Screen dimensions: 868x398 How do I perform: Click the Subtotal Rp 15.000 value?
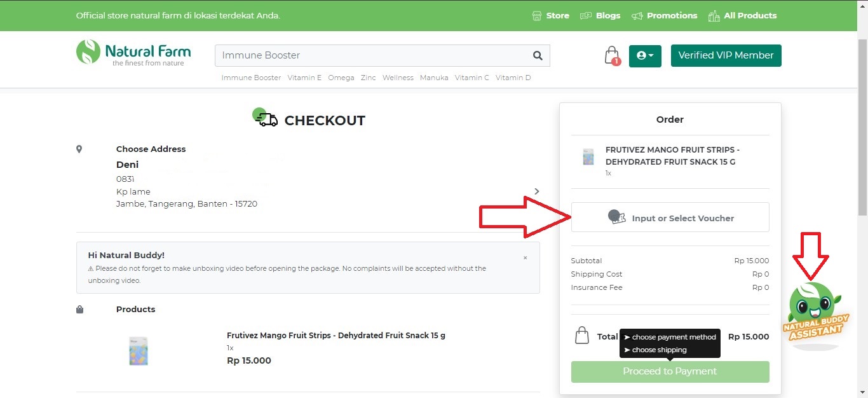click(752, 261)
